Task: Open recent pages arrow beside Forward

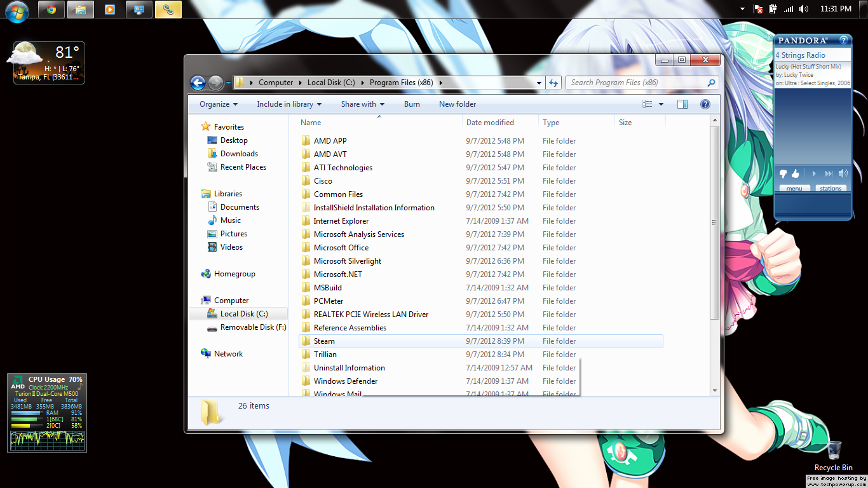Action: coord(228,83)
